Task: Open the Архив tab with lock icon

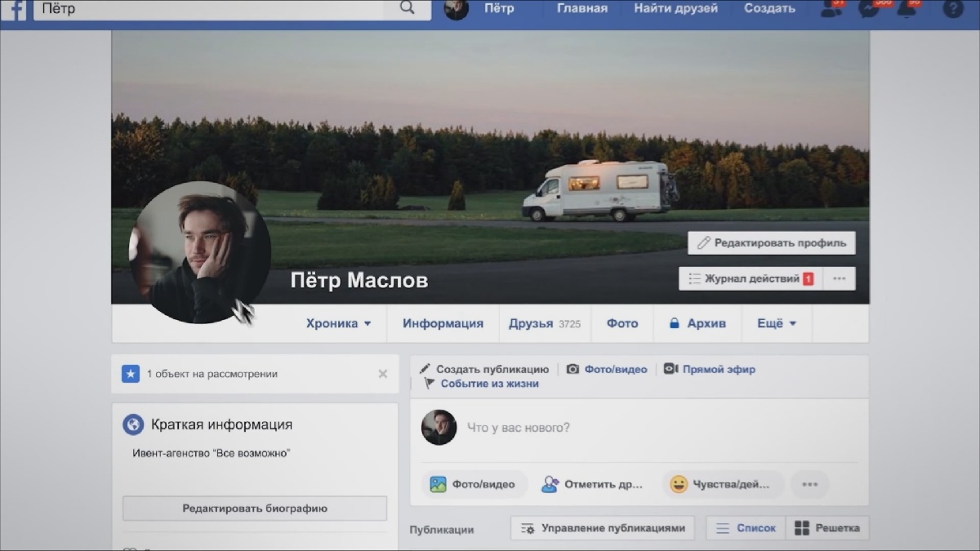Action: coord(697,323)
